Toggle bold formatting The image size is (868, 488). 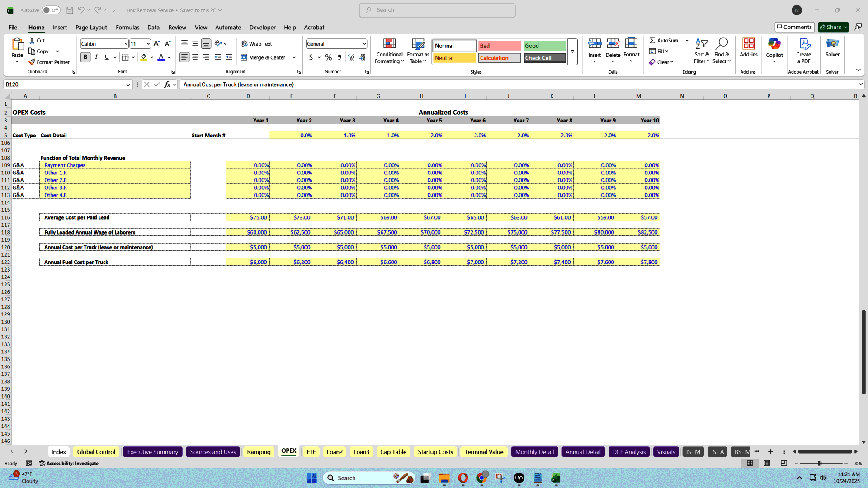pyautogui.click(x=85, y=57)
